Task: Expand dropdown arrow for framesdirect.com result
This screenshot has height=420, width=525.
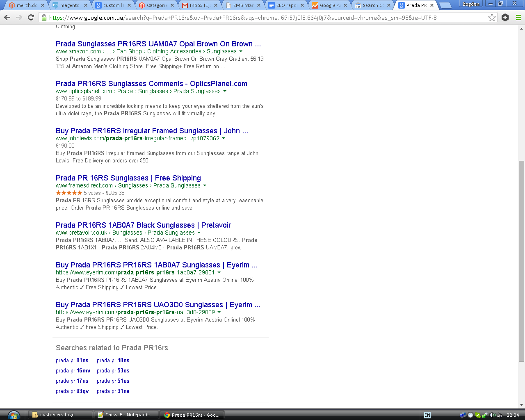Action: 205,186
